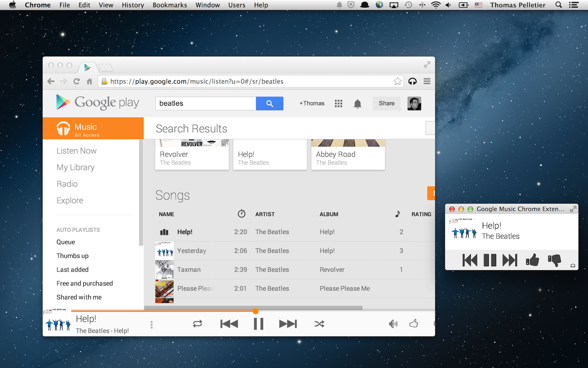Screen dimensions: 588x368
Task: Open the Abbey Road album card
Action: pyautogui.click(x=348, y=154)
